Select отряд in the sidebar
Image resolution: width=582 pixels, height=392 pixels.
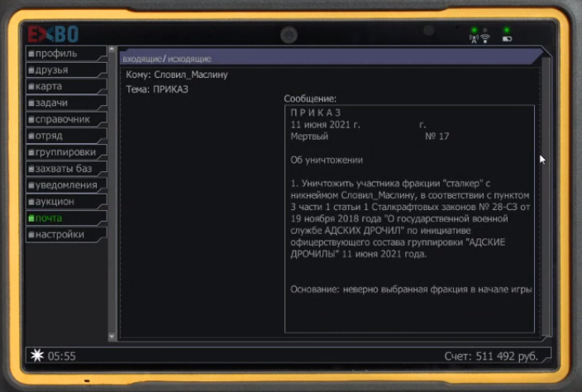click(66, 136)
